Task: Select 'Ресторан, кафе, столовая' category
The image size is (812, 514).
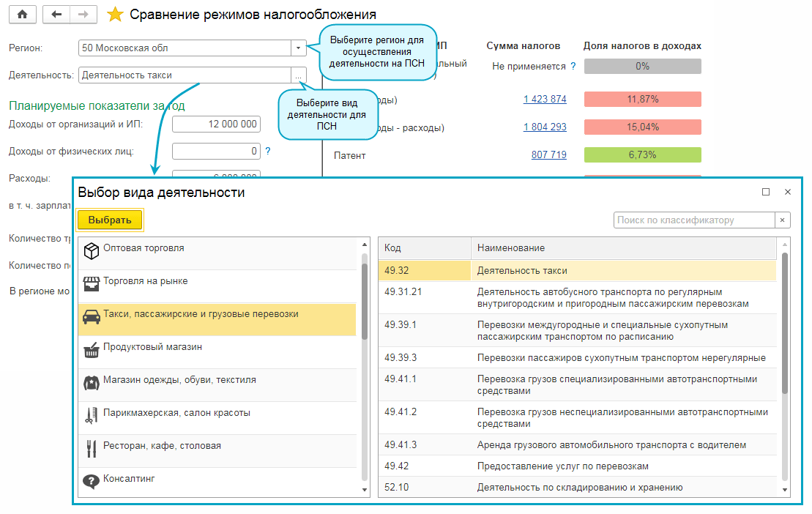Action: [217, 451]
